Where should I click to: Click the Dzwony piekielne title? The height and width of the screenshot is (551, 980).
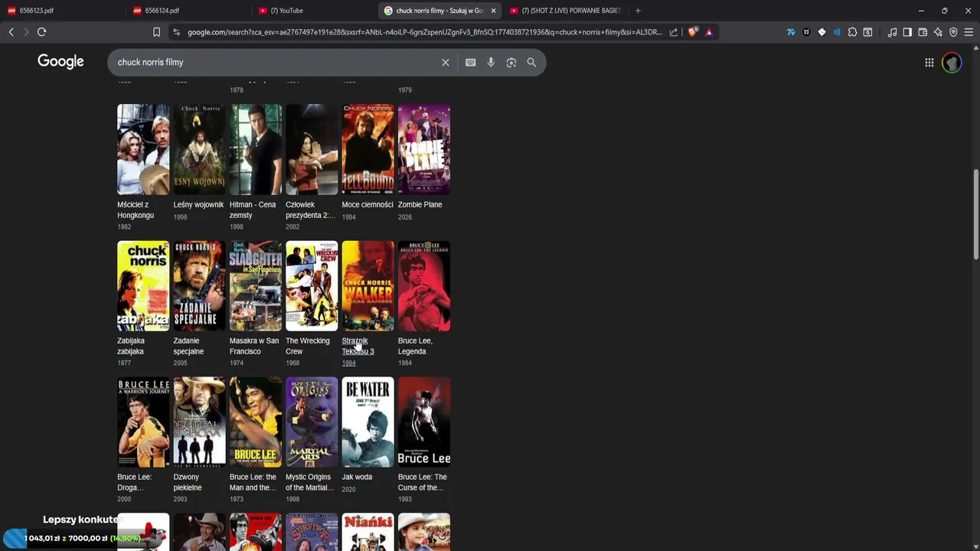(188, 482)
